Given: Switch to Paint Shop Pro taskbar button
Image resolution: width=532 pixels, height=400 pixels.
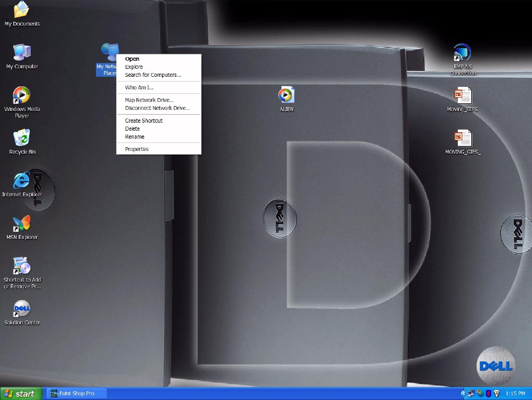Looking at the screenshot, I should pos(77,393).
